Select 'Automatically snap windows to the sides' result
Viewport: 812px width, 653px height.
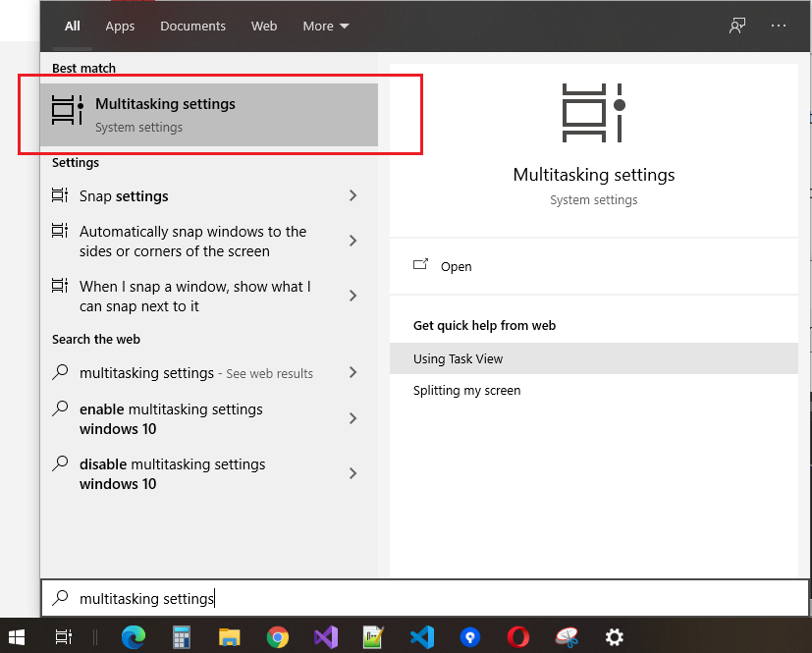[x=193, y=241]
